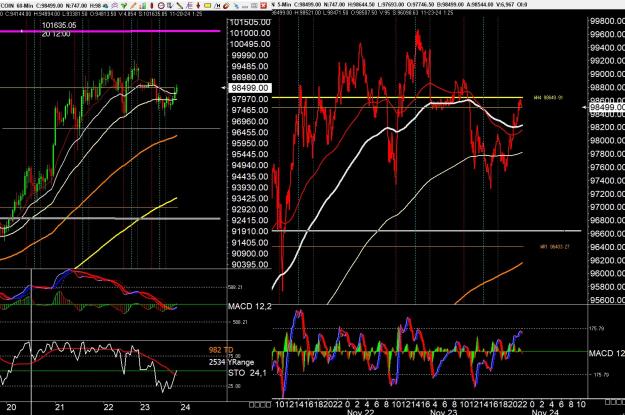
Task: Select the yellow rectangle note tool
Action: [208, 6]
